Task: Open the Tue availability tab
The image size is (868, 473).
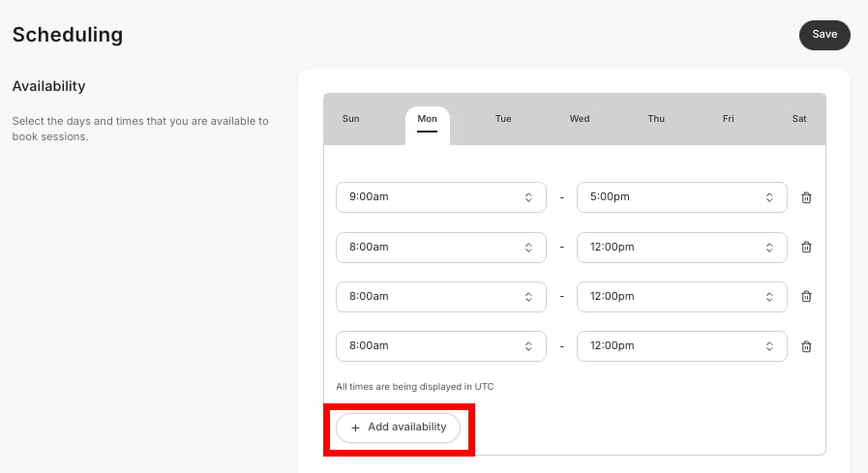Action: click(502, 119)
